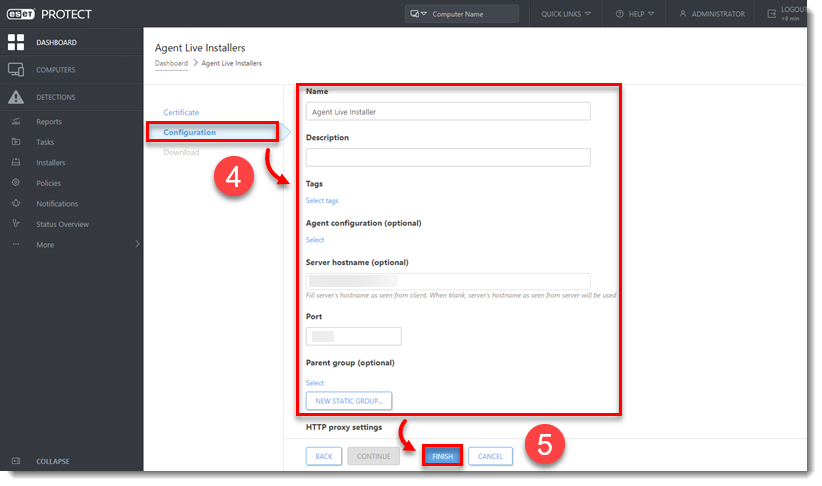822x486 pixels.
Task: Expand the More submenu in sidebar
Action: point(137,245)
